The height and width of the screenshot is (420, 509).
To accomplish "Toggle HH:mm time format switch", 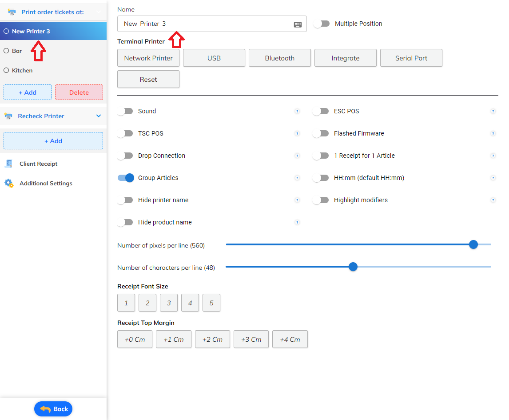I will tap(321, 178).
